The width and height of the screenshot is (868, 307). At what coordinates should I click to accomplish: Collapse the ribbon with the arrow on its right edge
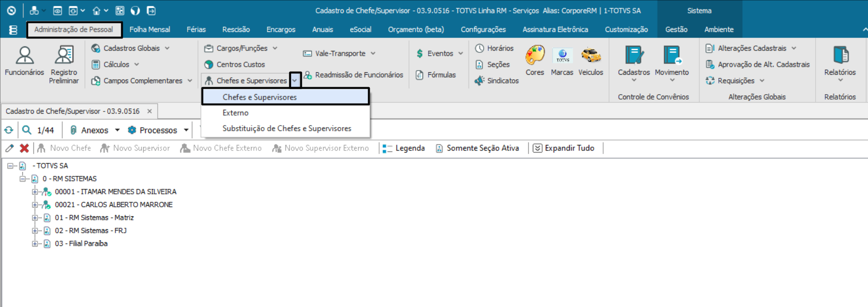point(865,30)
